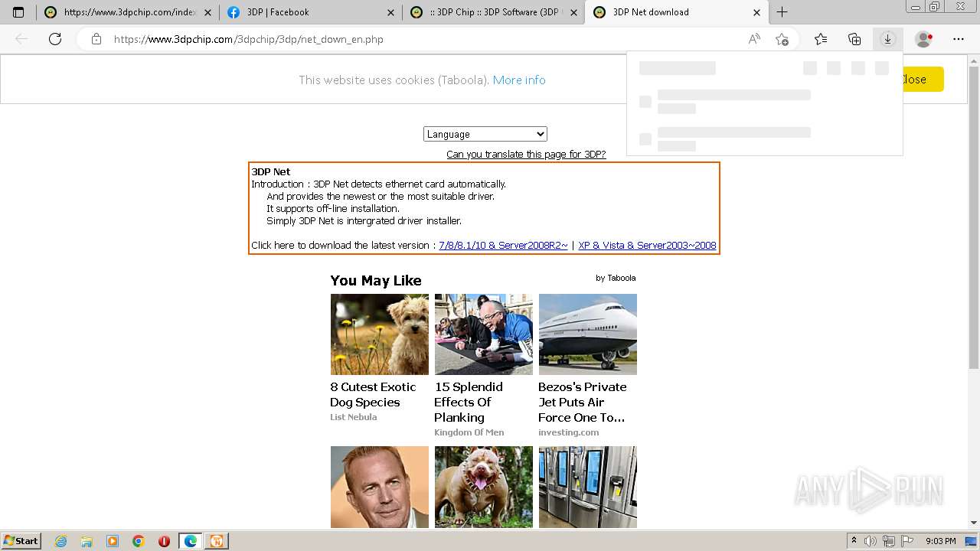Close the 3DP Facebook tab
The width and height of the screenshot is (980, 551).
pyautogui.click(x=390, y=12)
